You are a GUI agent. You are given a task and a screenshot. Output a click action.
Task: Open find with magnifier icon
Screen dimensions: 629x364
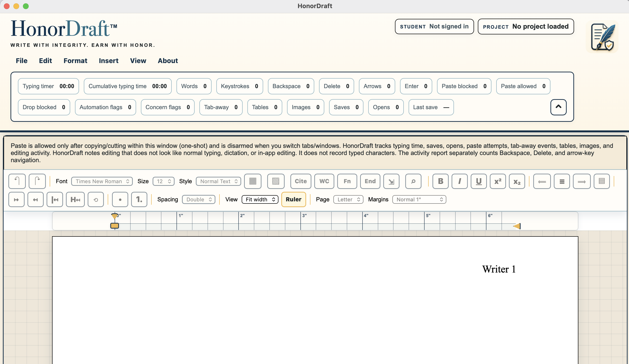pos(413,181)
